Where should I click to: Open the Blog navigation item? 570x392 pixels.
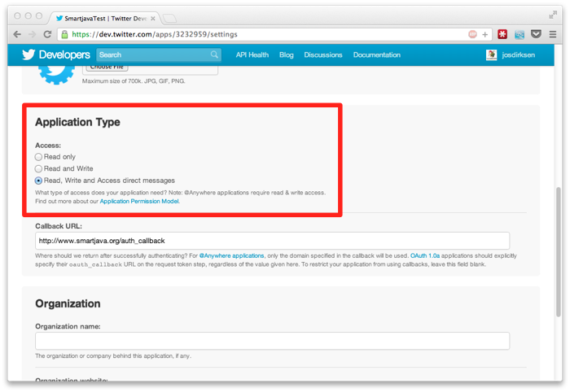tap(286, 54)
